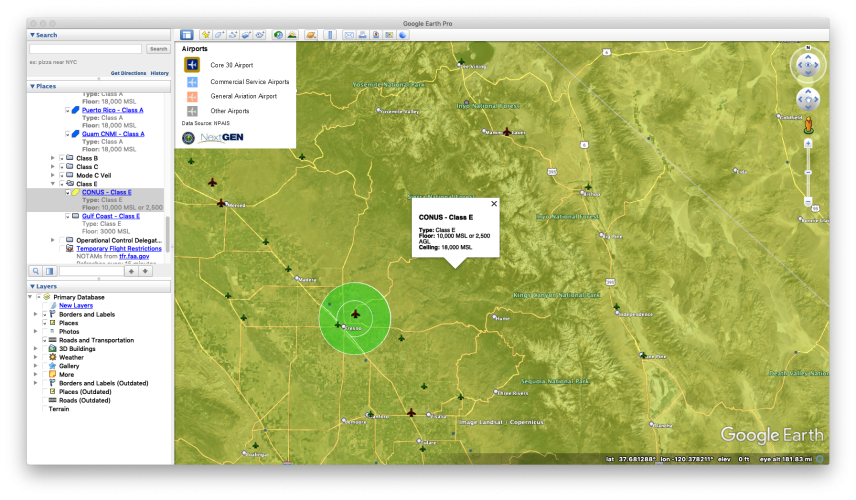
Task: Expand the Class B folder
Action: (x=53, y=158)
